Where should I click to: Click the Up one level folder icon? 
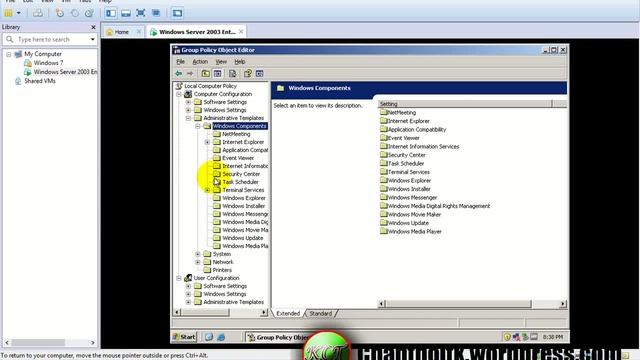pyautogui.click(x=205, y=73)
